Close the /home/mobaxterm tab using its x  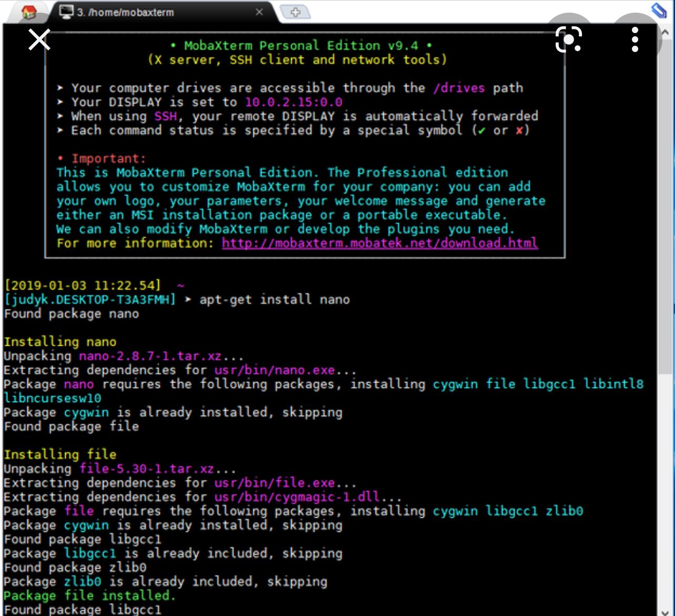tap(259, 12)
